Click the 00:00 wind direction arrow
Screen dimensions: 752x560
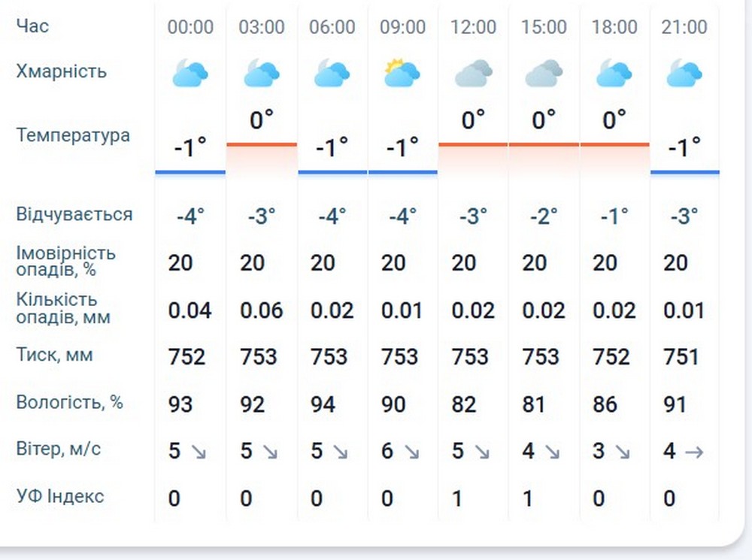[199, 451]
